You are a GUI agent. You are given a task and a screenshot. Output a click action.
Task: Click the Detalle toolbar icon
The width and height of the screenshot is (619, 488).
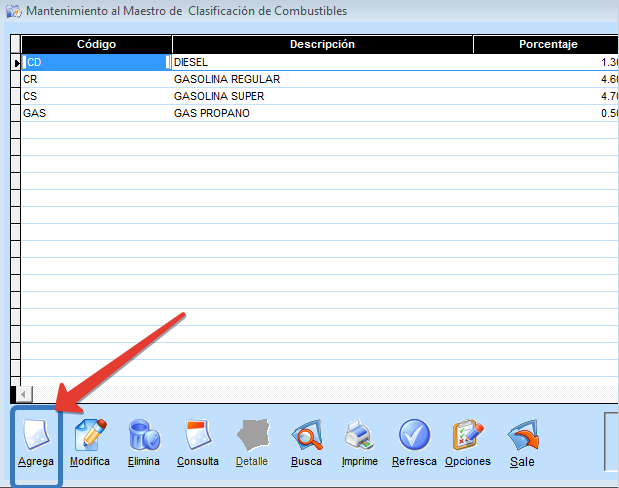[x=252, y=436]
